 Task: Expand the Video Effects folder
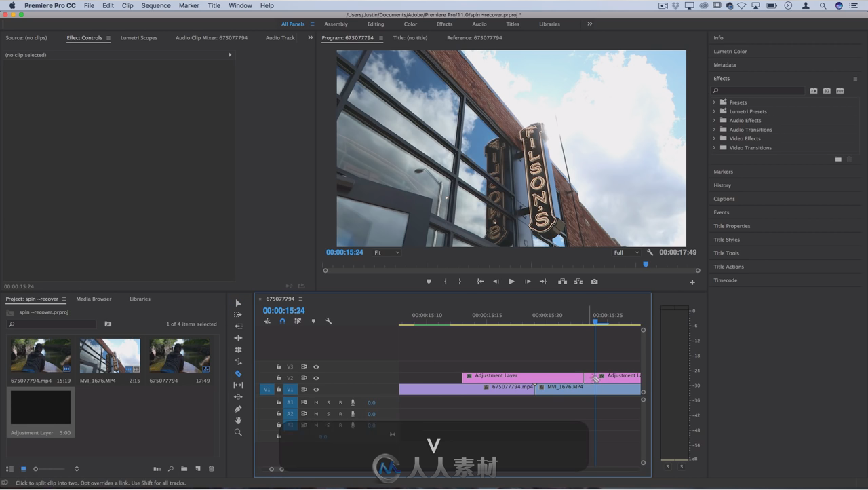[x=714, y=138]
